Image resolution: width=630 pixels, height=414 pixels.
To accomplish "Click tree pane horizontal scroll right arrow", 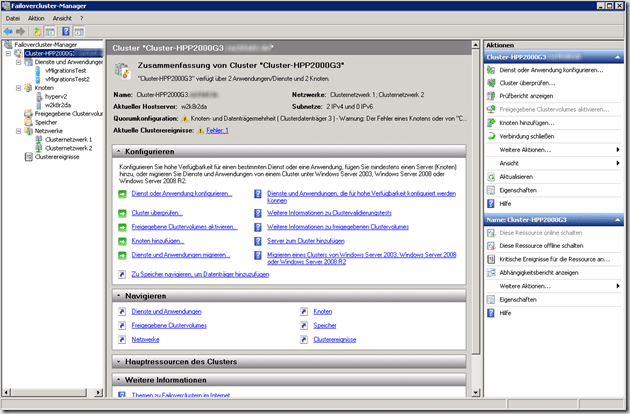I will coord(98,392).
